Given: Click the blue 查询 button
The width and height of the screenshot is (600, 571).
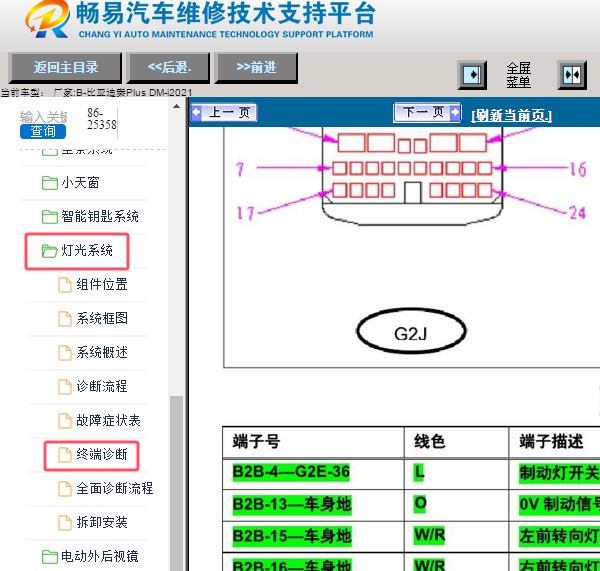Looking at the screenshot, I should [43, 131].
